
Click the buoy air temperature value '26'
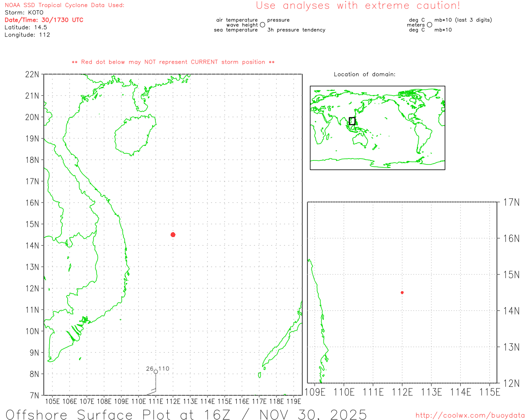(150, 369)
